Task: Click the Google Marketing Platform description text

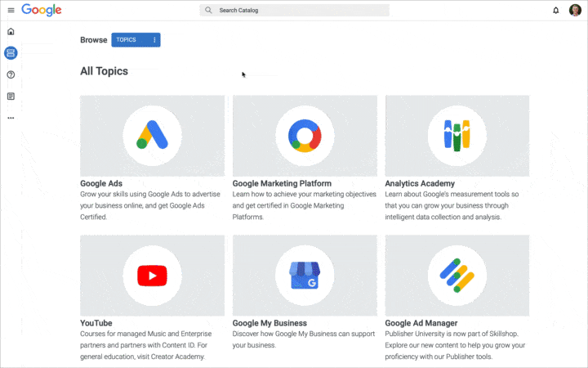Action: coord(304,205)
